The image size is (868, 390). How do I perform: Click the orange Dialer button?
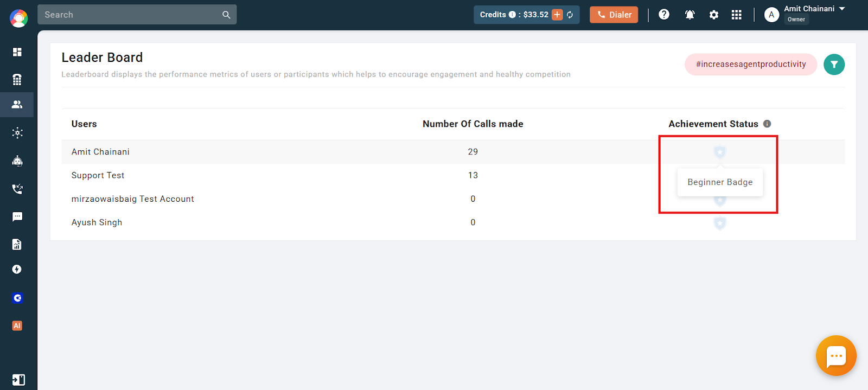pyautogui.click(x=614, y=15)
